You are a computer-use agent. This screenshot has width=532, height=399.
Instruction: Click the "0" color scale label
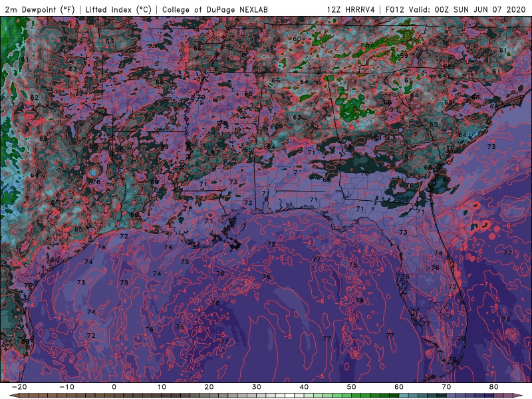pos(114,387)
